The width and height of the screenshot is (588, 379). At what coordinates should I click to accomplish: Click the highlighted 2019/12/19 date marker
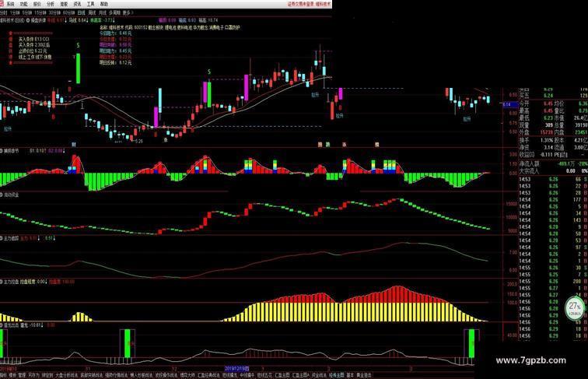237,369
